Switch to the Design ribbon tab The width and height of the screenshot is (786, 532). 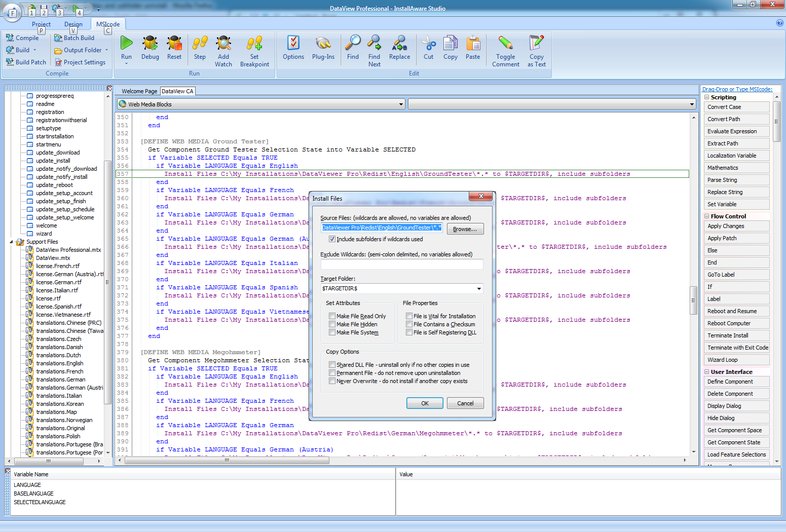(73, 24)
